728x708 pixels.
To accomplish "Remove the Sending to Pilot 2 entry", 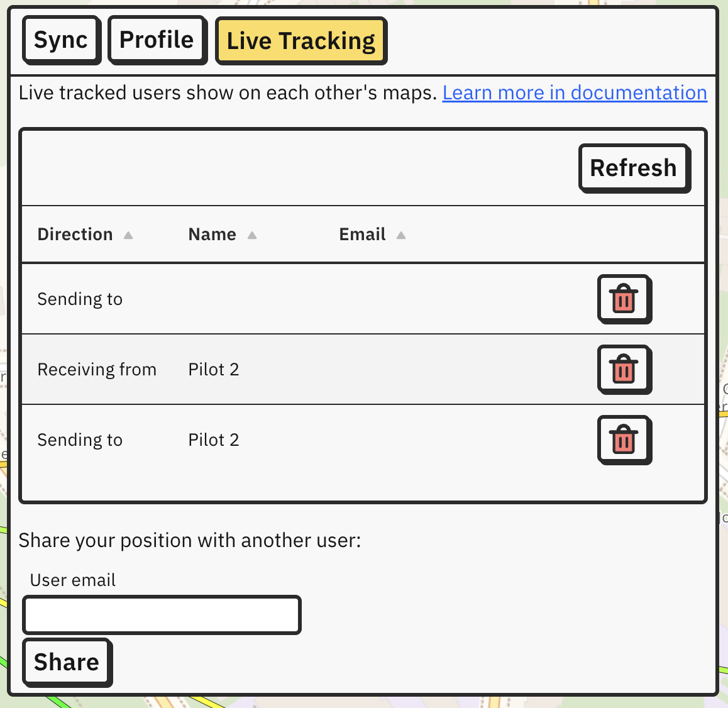I will tap(624, 440).
